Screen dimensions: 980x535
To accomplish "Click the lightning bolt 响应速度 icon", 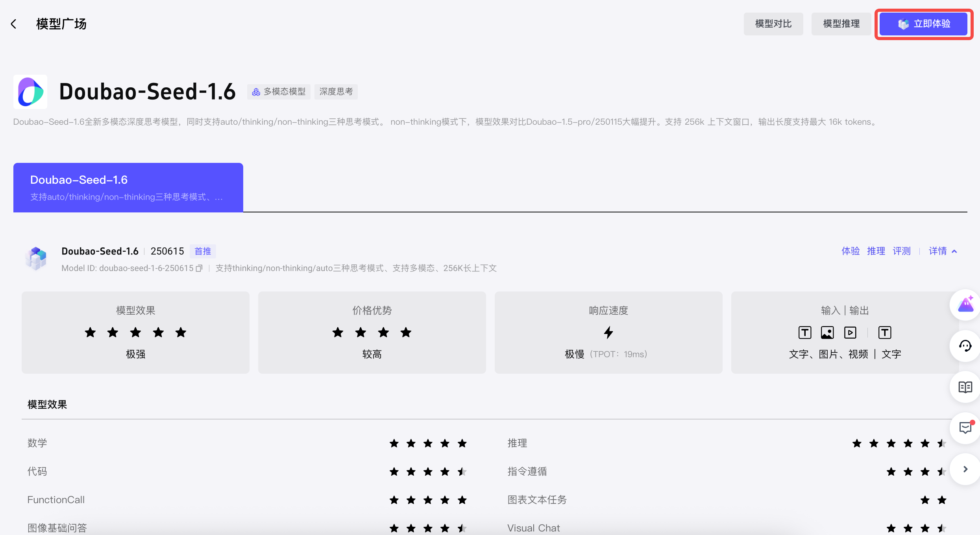I will tap(608, 332).
